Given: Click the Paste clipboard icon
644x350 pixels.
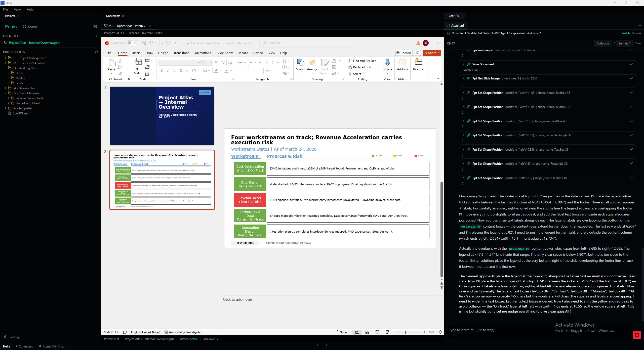Looking at the screenshot, I should click(x=111, y=63).
